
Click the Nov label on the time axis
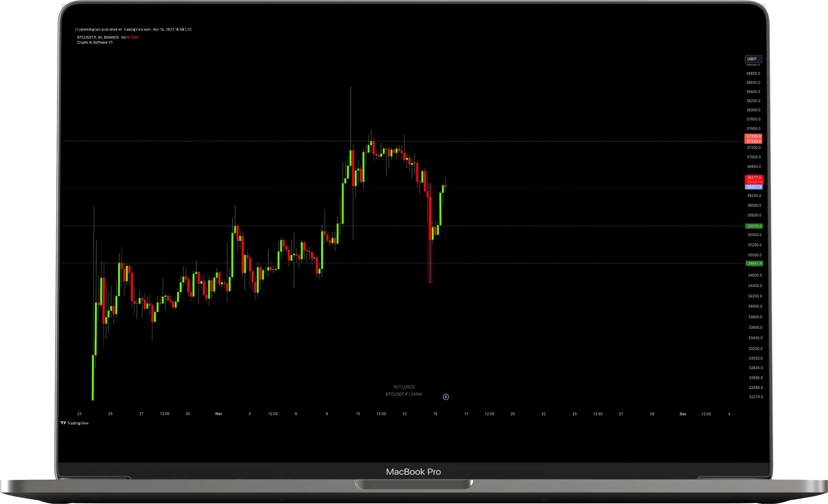tap(218, 414)
